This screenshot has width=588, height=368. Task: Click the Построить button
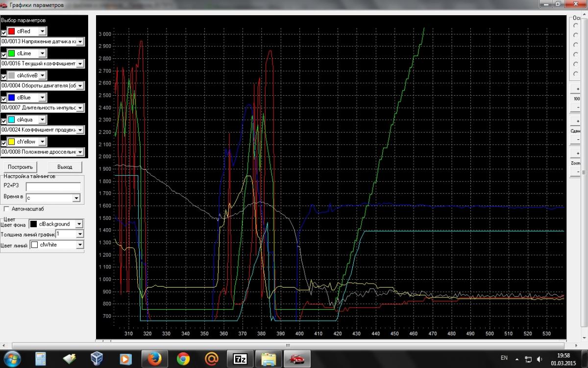[x=20, y=167]
